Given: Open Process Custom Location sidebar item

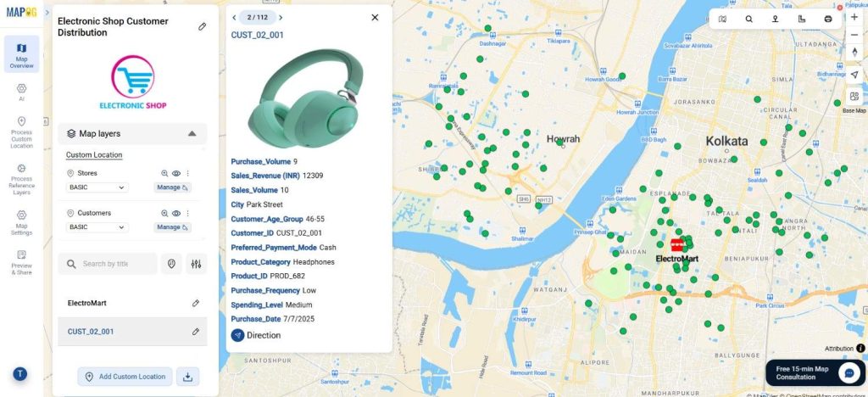Looking at the screenshot, I should pyautogui.click(x=21, y=132).
